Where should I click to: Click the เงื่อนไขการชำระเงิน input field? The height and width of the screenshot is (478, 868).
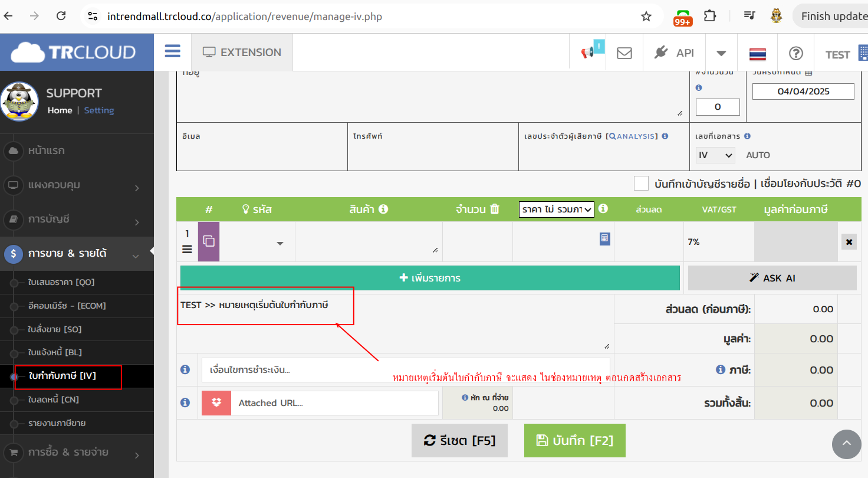pyautogui.click(x=406, y=370)
